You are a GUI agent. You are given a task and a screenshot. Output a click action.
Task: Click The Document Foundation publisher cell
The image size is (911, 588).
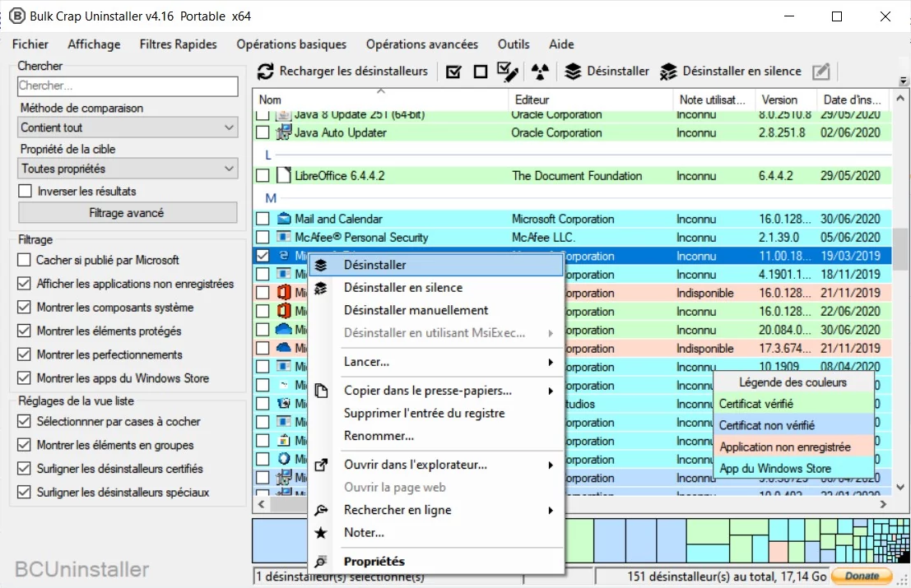click(x=577, y=176)
